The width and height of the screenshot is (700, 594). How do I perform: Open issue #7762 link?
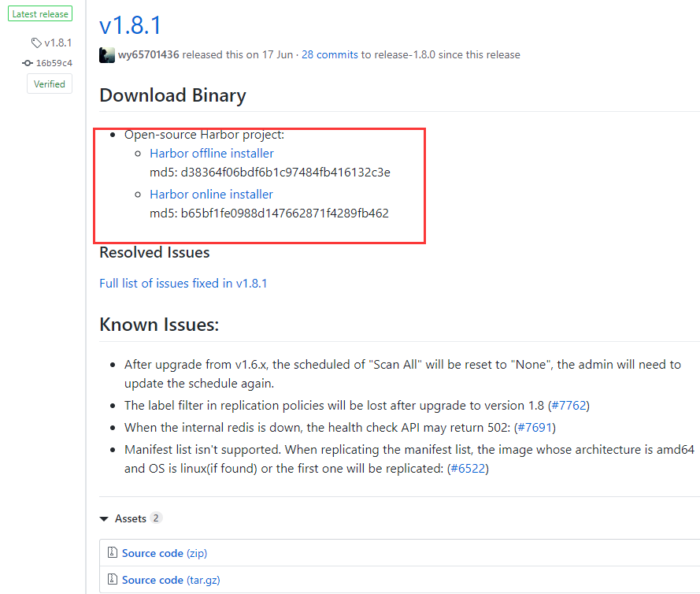(569, 406)
